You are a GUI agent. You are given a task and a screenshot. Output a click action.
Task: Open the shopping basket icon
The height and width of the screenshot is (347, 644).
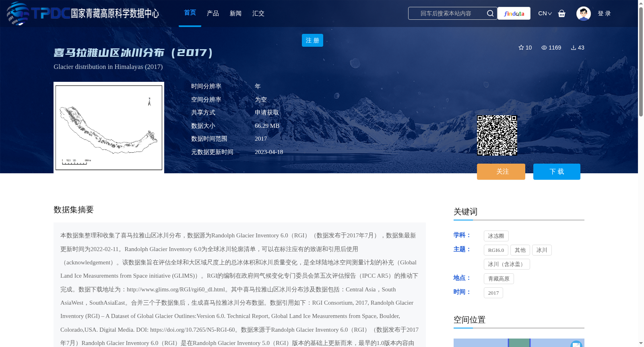click(x=562, y=13)
